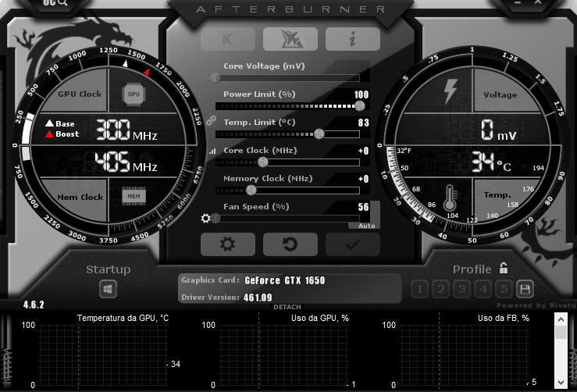Click the red Boost marker legend
Image resolution: width=577 pixels, height=392 pixels.
pos(62,134)
